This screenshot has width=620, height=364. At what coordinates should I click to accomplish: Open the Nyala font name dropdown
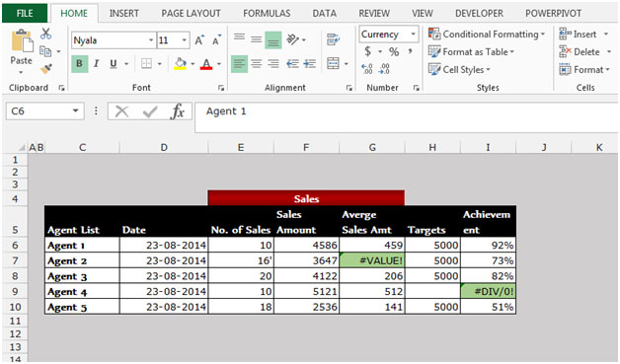point(151,39)
